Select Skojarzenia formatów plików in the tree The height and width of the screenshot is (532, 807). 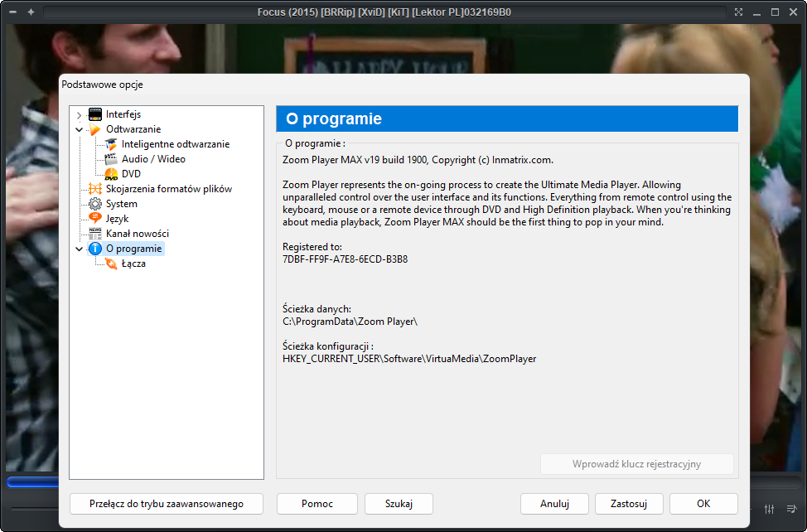[x=169, y=189]
